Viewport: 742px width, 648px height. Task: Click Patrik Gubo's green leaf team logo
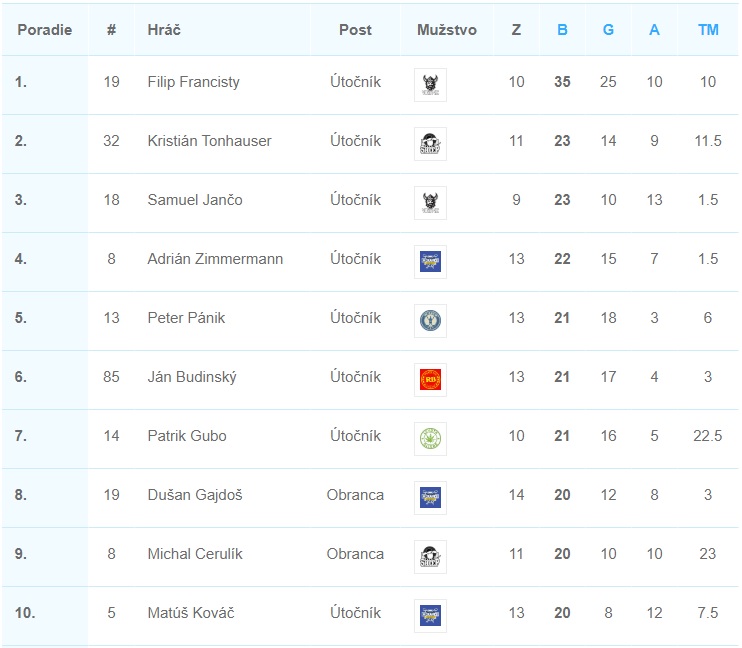[x=430, y=439]
